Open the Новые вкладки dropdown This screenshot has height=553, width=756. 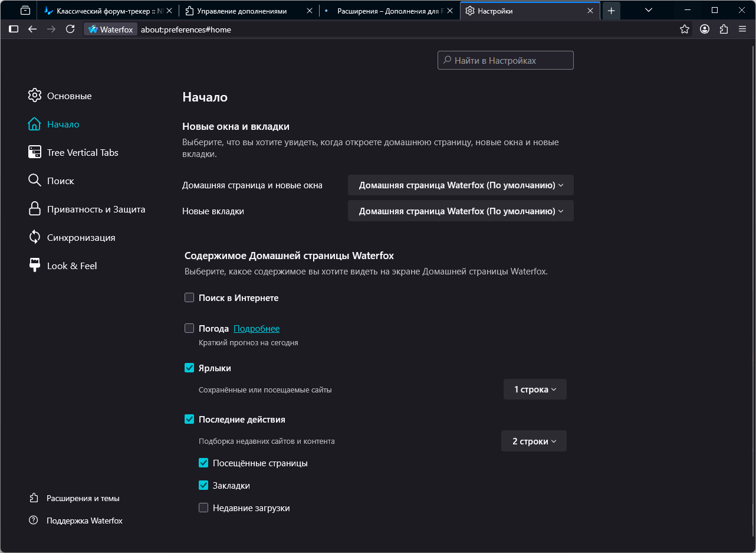461,211
